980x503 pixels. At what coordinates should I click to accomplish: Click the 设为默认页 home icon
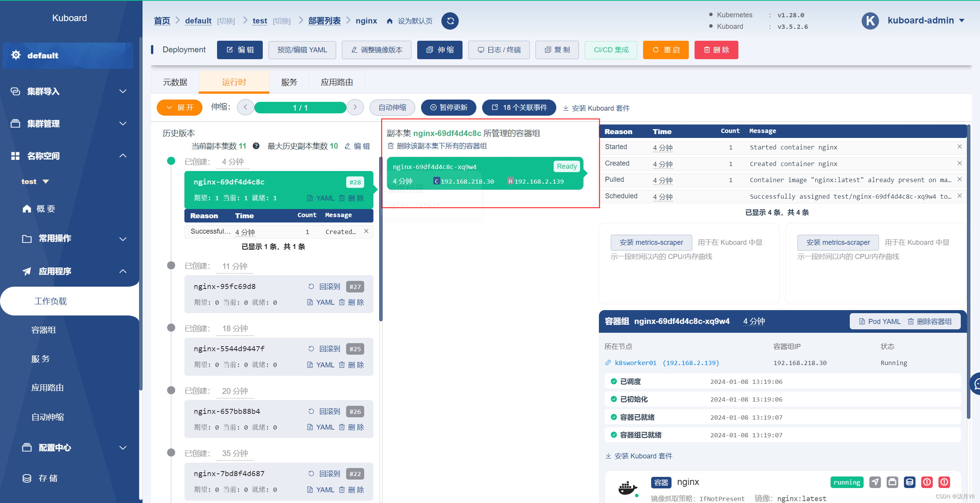[x=390, y=21]
